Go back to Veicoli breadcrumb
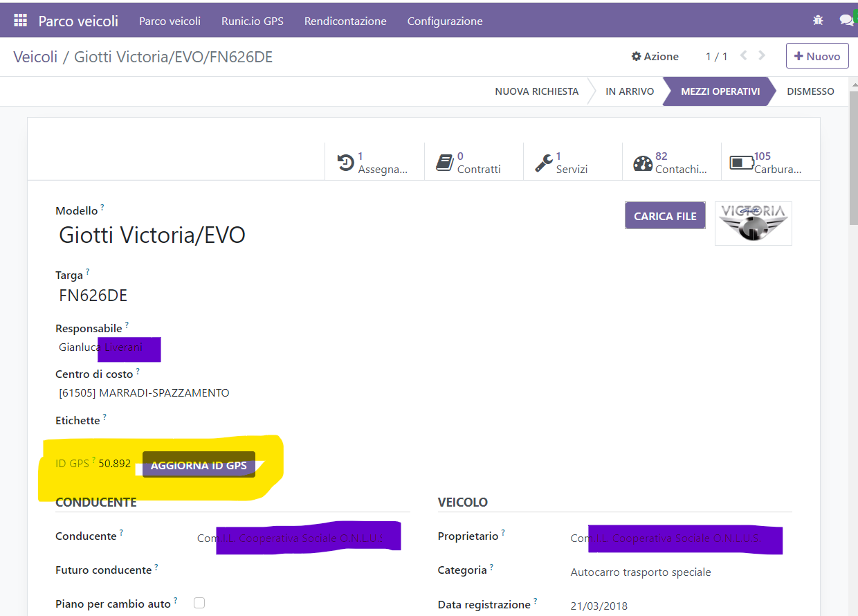 [35, 57]
